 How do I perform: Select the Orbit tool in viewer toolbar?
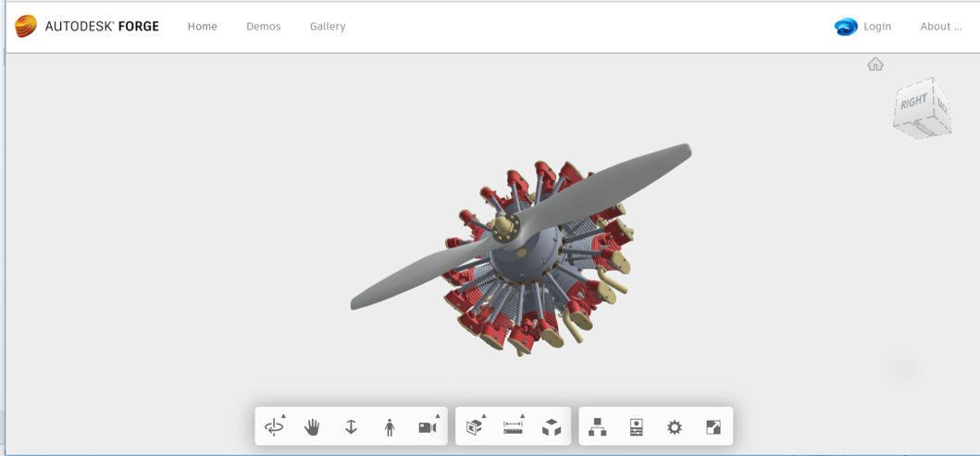(274, 427)
